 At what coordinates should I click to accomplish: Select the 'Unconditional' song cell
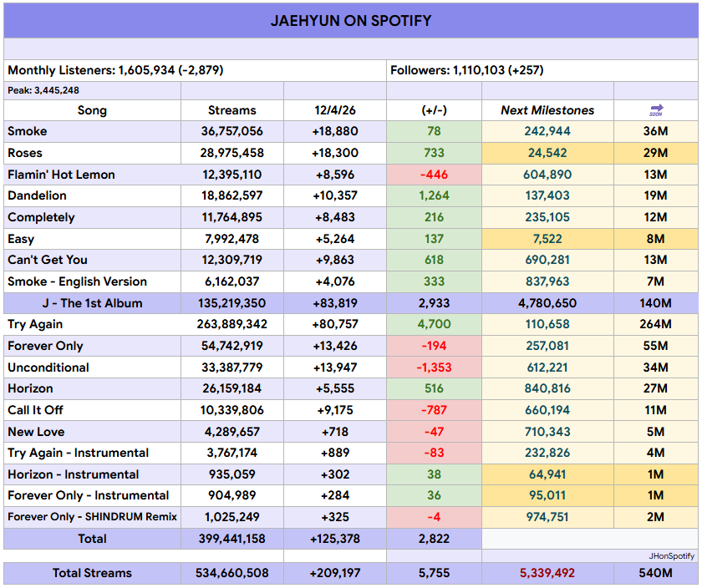point(92,367)
